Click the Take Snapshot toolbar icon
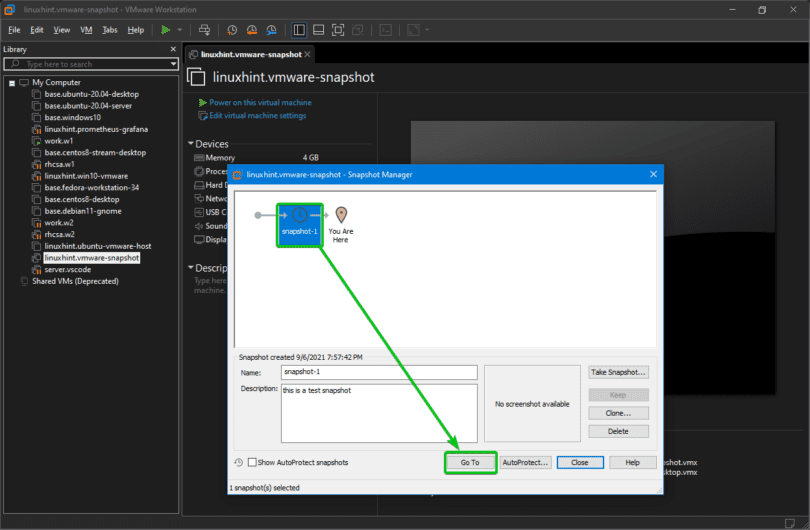 point(232,30)
